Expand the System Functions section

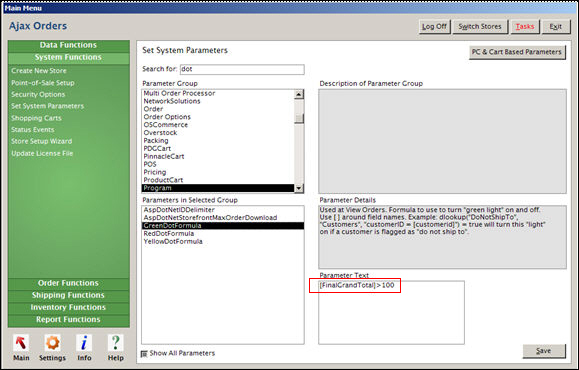[68, 57]
